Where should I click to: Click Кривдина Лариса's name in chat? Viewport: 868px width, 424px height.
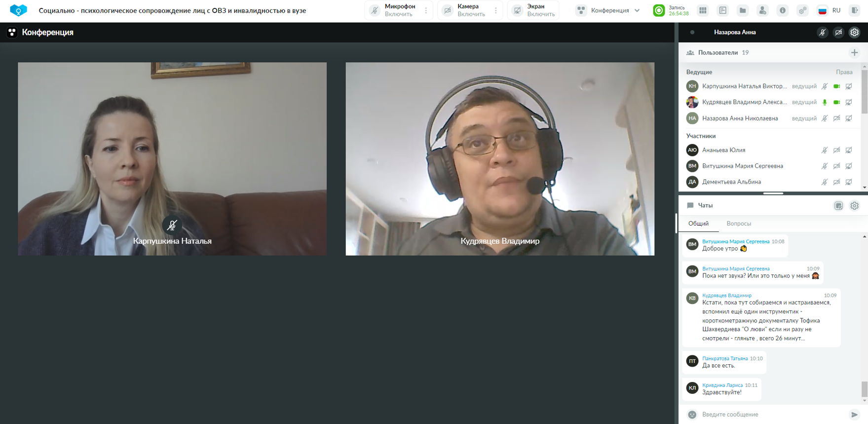pos(722,385)
